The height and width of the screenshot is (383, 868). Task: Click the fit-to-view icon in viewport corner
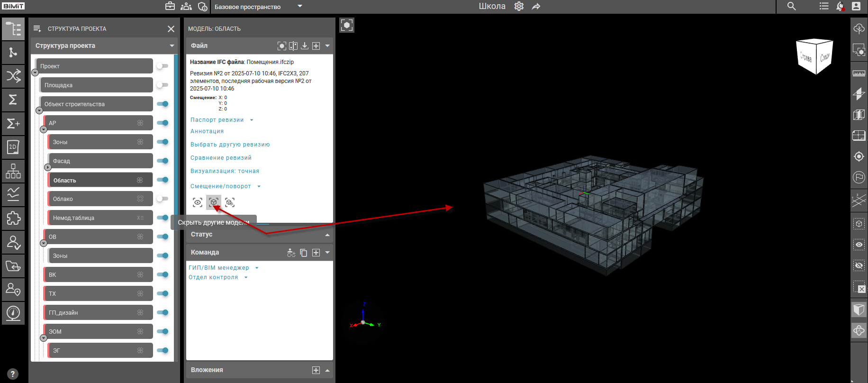tap(347, 25)
